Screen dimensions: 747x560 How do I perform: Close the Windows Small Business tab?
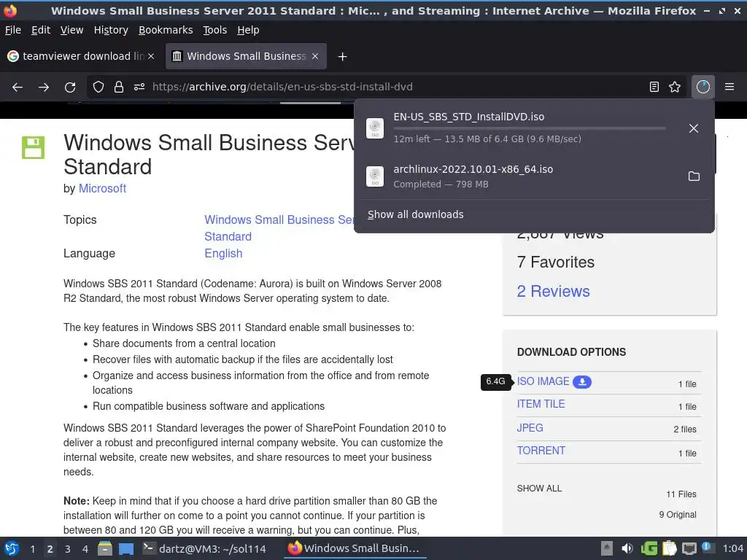coord(315,56)
